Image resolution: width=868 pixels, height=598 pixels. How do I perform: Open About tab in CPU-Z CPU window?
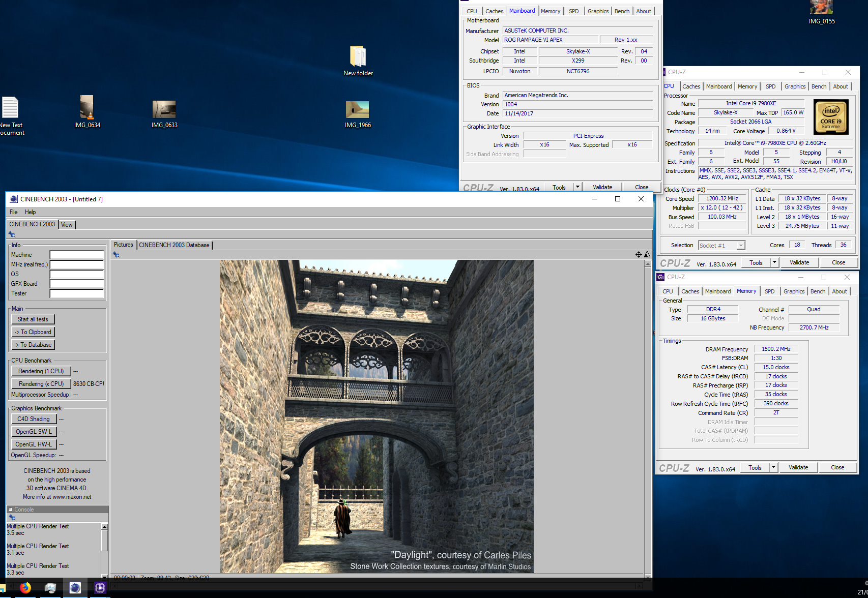click(841, 86)
